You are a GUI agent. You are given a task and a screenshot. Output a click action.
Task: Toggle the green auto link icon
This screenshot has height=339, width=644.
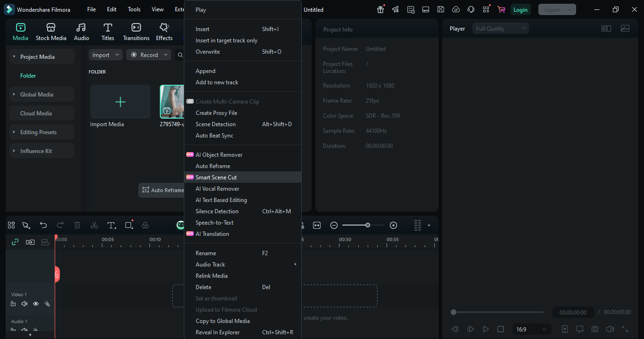15,242
